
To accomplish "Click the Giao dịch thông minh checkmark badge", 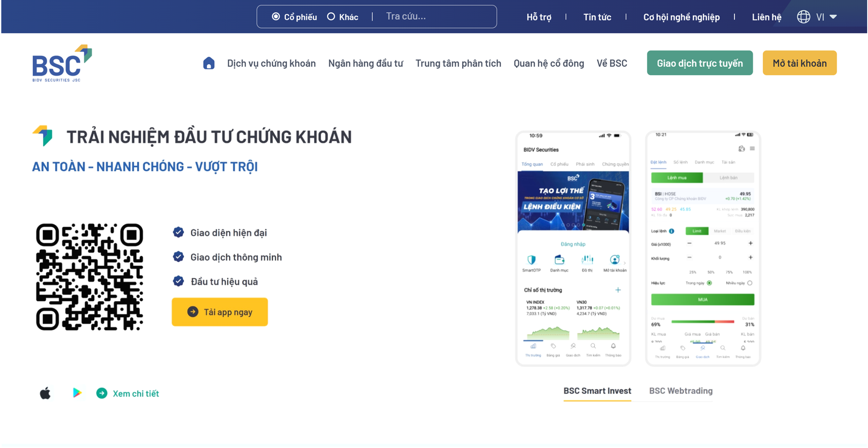I will coord(178,257).
